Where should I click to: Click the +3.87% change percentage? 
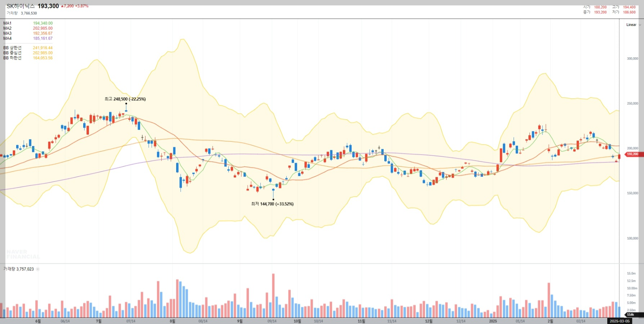pos(82,6)
